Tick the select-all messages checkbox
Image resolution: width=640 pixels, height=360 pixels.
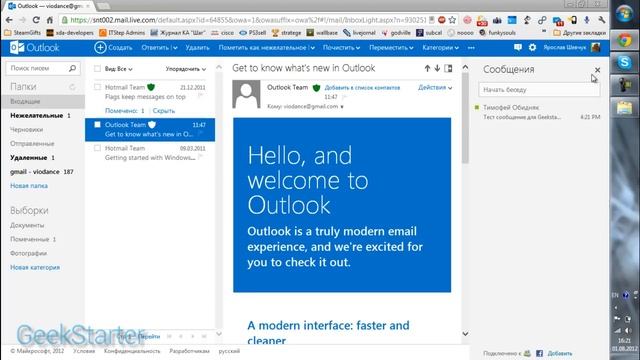[x=97, y=69]
